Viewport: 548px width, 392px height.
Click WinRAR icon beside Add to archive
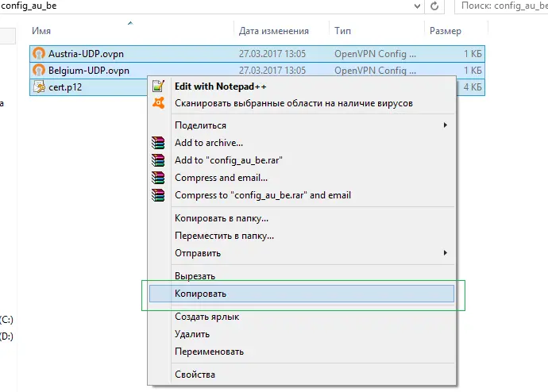158,143
